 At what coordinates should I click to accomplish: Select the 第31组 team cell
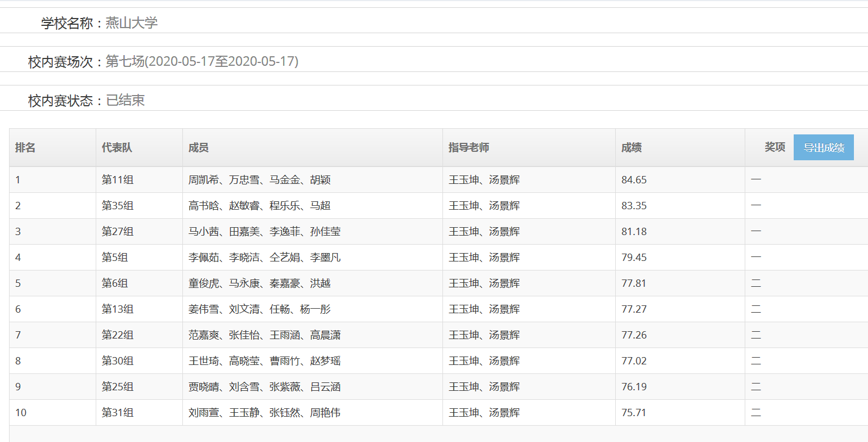(x=117, y=413)
